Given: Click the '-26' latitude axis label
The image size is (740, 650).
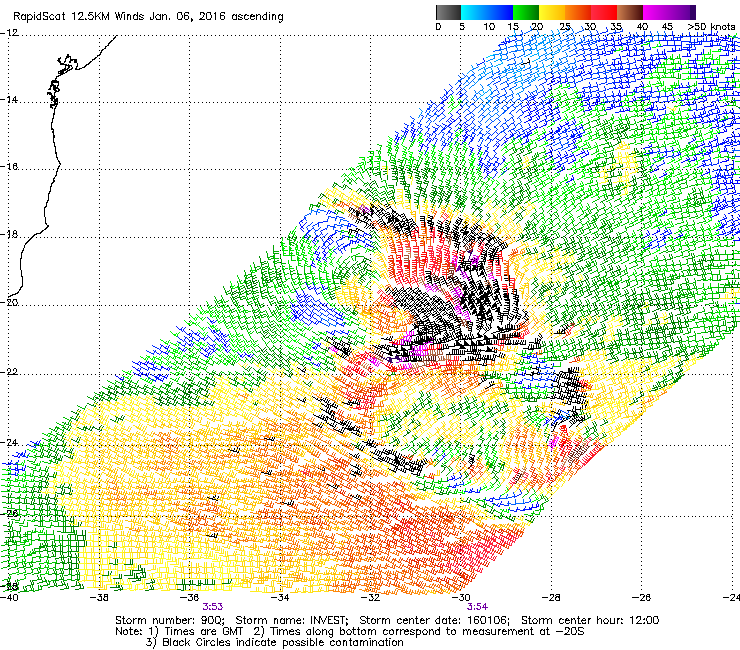Looking at the screenshot, I should click(x=9, y=514).
